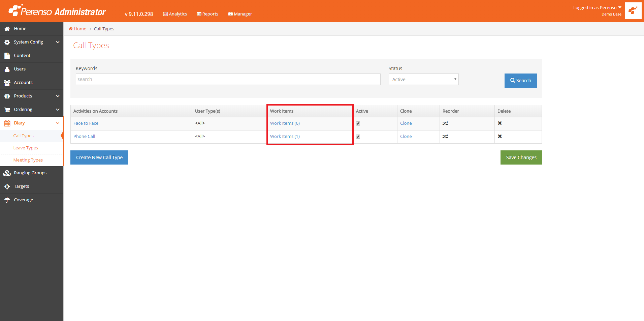Toggle Active checkbox for Face to Face

pos(358,123)
